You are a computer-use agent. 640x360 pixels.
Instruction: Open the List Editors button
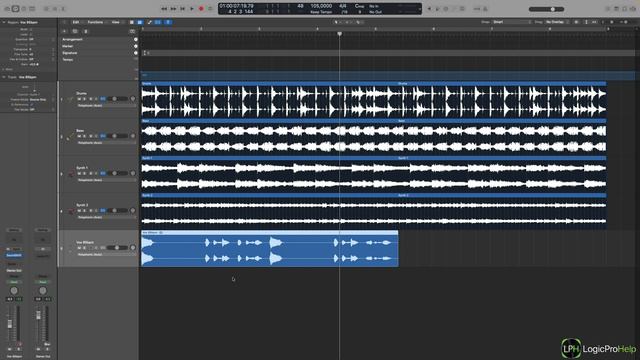(608, 9)
